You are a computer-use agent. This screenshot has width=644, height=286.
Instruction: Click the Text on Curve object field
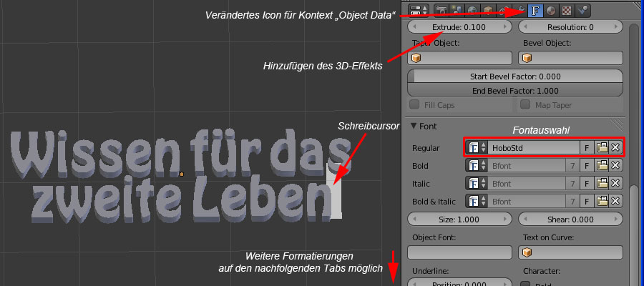[x=569, y=252]
